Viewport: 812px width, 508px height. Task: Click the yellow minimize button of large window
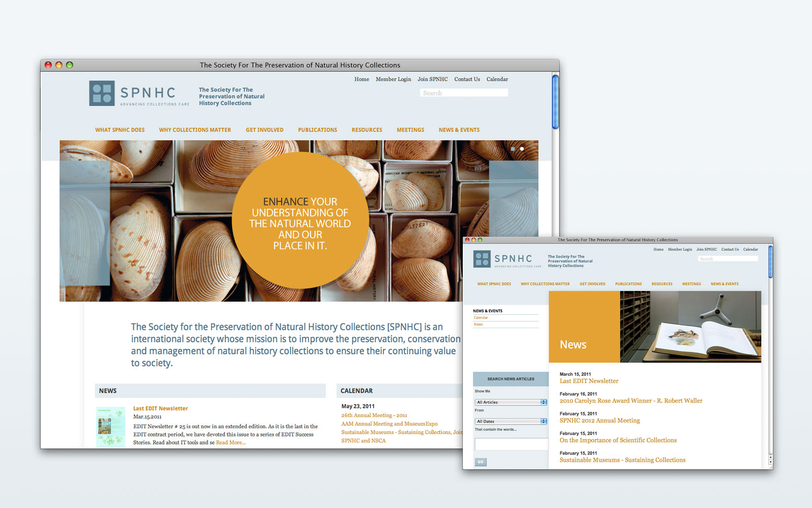click(x=59, y=65)
